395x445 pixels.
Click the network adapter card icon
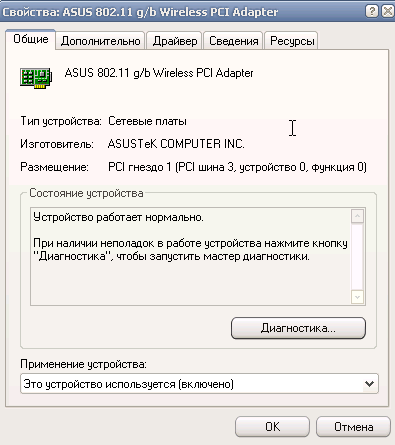[36, 78]
